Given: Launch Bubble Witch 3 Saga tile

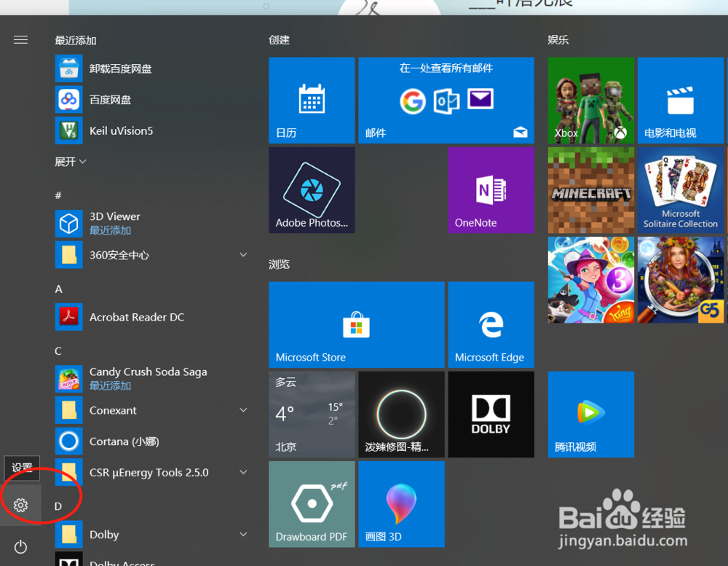Looking at the screenshot, I should (591, 280).
